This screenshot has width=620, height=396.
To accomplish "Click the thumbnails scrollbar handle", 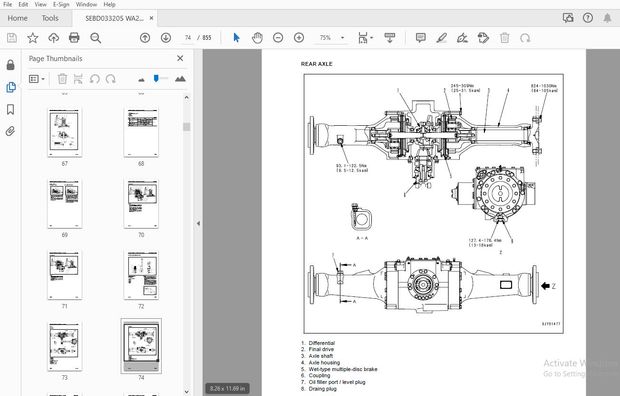I will click(x=187, y=127).
